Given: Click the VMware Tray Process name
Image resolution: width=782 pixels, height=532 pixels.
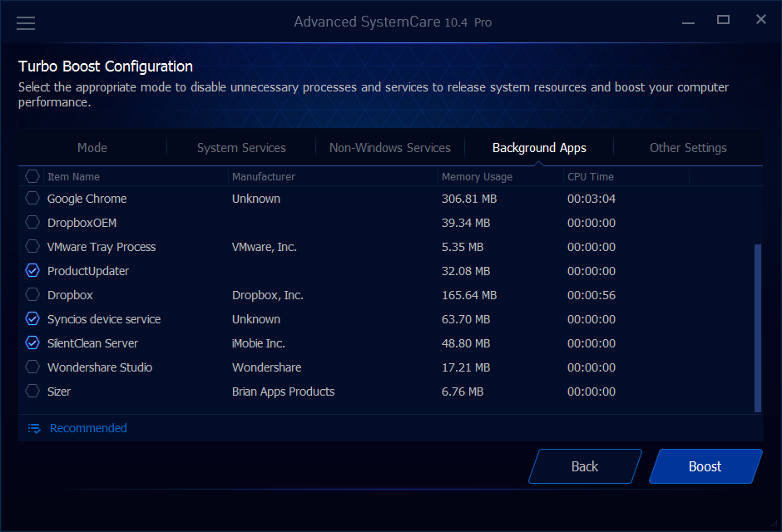Looking at the screenshot, I should (101, 247).
